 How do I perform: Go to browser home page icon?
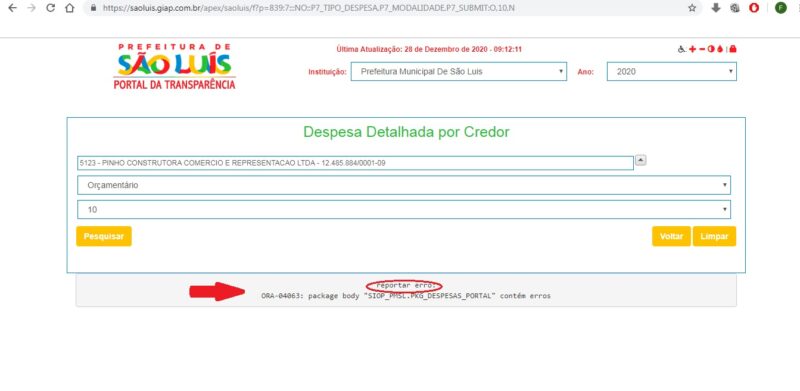pos(69,8)
